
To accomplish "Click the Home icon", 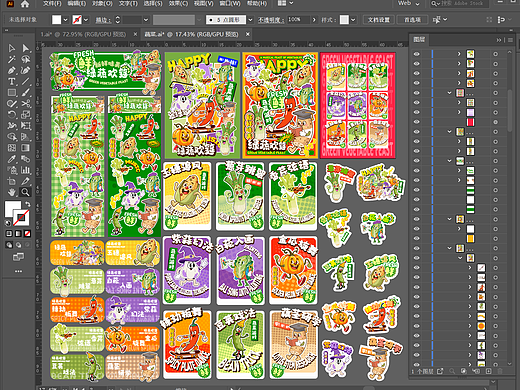I will pyautogui.click(x=25, y=4).
